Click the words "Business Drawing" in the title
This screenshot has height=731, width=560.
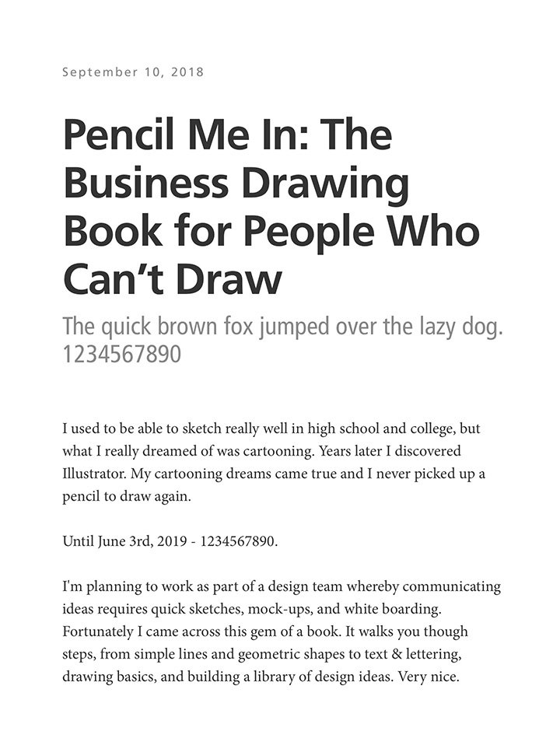[236, 184]
